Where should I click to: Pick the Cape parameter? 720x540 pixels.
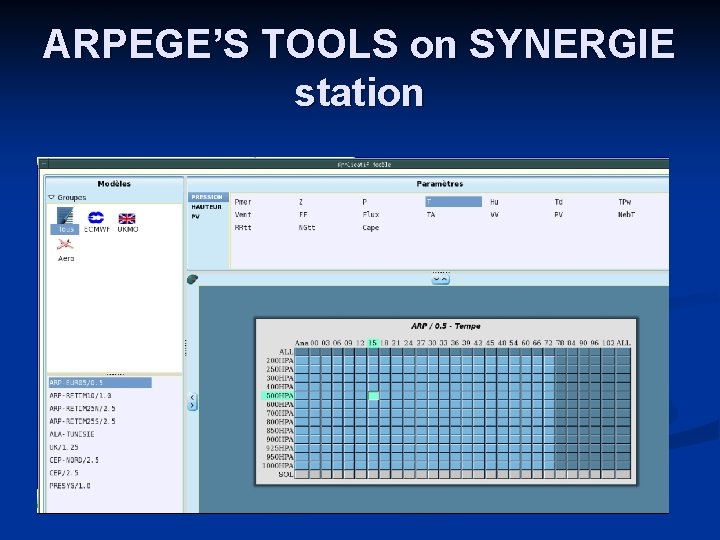coord(371,227)
